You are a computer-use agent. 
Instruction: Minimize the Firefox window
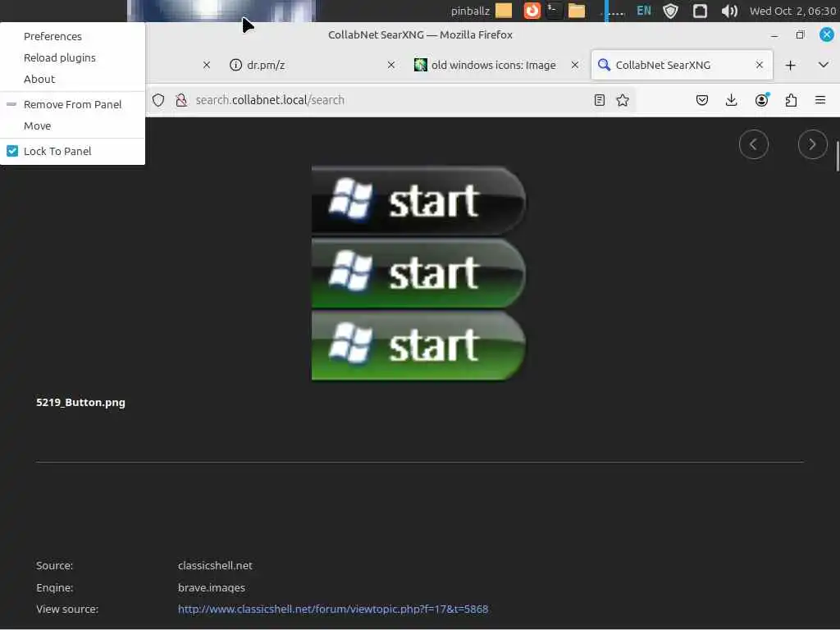(774, 35)
